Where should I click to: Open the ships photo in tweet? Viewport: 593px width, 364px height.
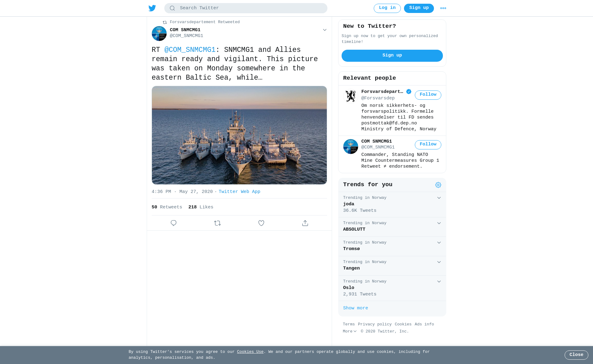click(239, 135)
